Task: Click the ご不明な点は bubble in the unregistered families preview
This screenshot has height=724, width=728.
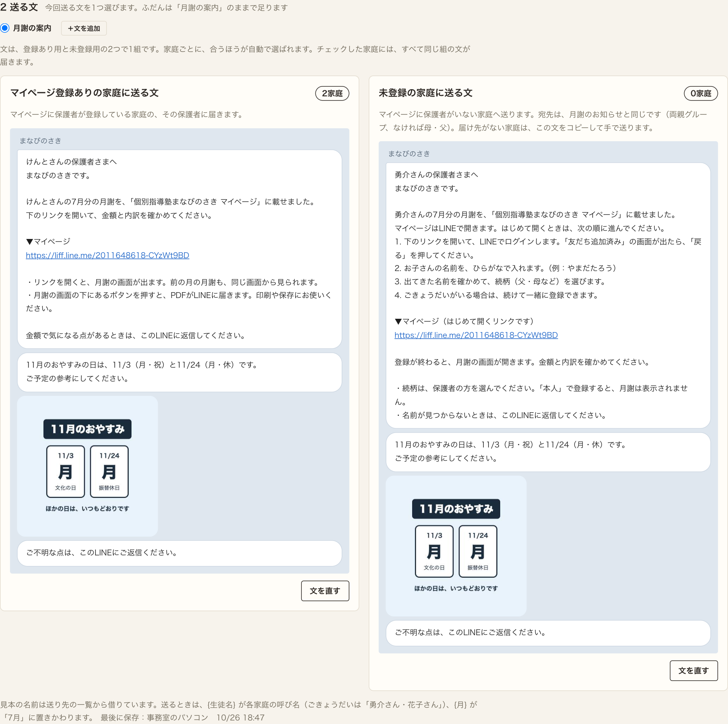Action: pos(548,633)
